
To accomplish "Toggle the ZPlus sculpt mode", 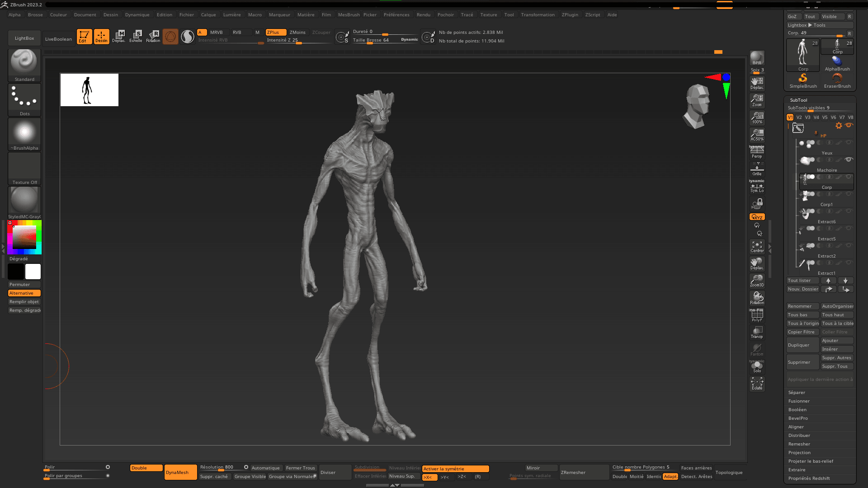I will click(276, 33).
